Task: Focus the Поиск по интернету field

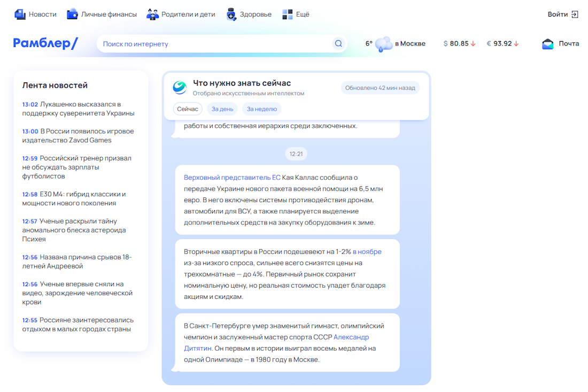Action: [x=214, y=44]
